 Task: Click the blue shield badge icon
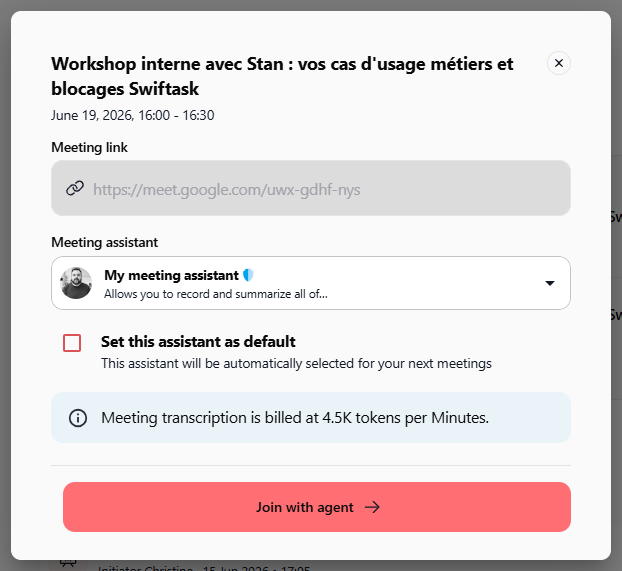click(248, 275)
